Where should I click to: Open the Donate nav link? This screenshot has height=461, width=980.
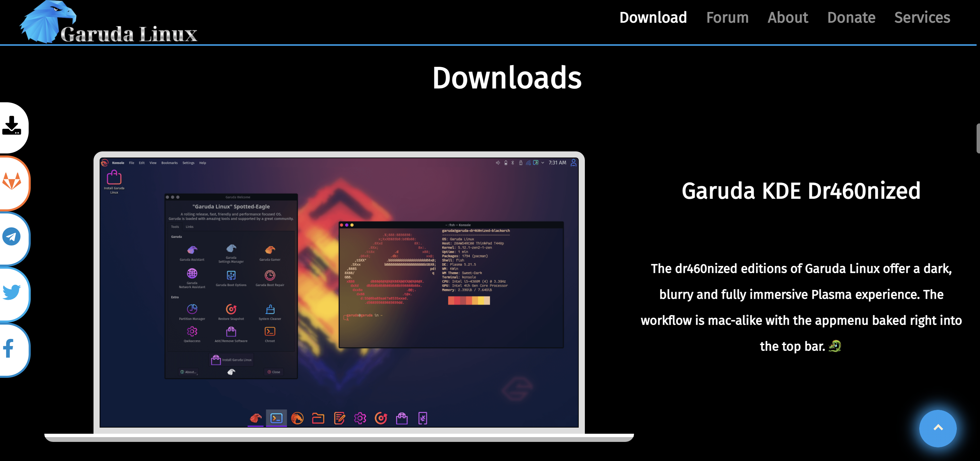point(851,17)
